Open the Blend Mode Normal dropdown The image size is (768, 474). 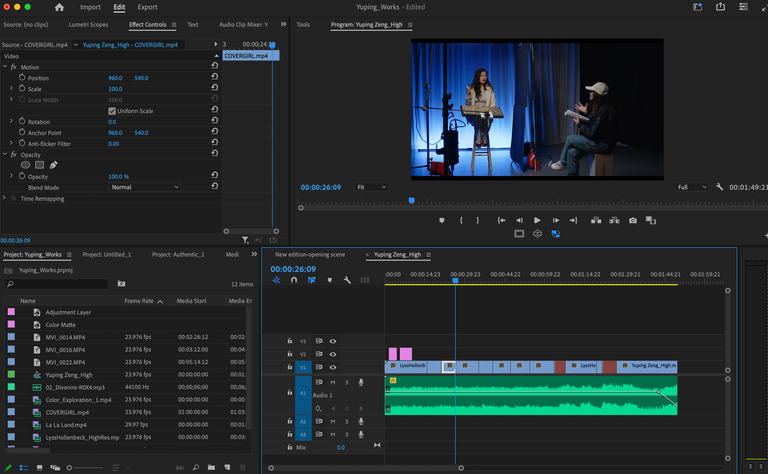(144, 187)
